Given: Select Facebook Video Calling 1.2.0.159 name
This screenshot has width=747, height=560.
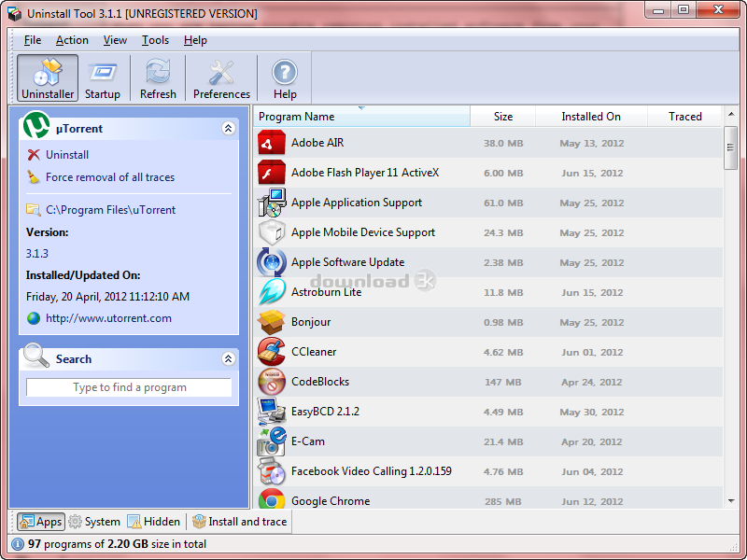Looking at the screenshot, I should [x=371, y=471].
